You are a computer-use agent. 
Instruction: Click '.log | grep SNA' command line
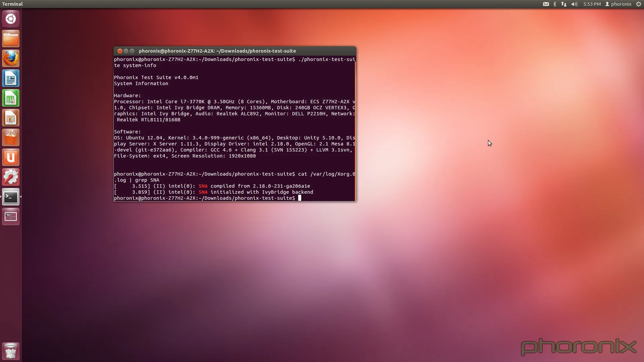click(x=137, y=180)
